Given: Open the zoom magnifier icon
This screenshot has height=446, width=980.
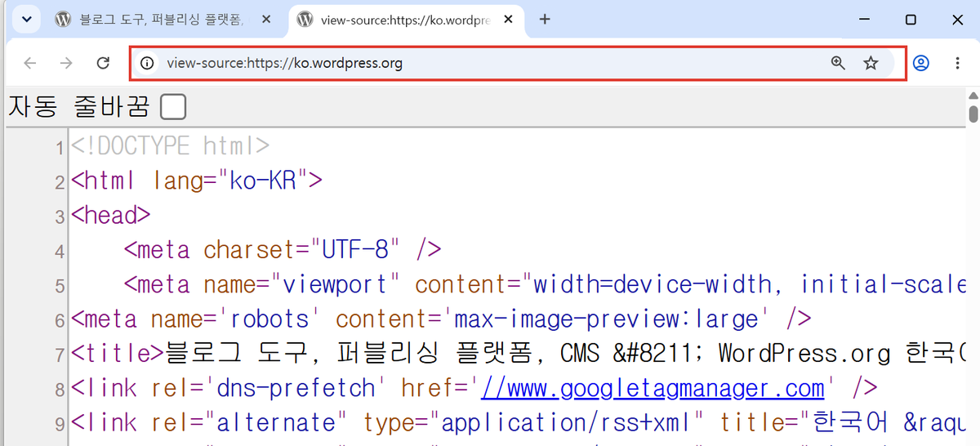Looking at the screenshot, I should tap(838, 63).
